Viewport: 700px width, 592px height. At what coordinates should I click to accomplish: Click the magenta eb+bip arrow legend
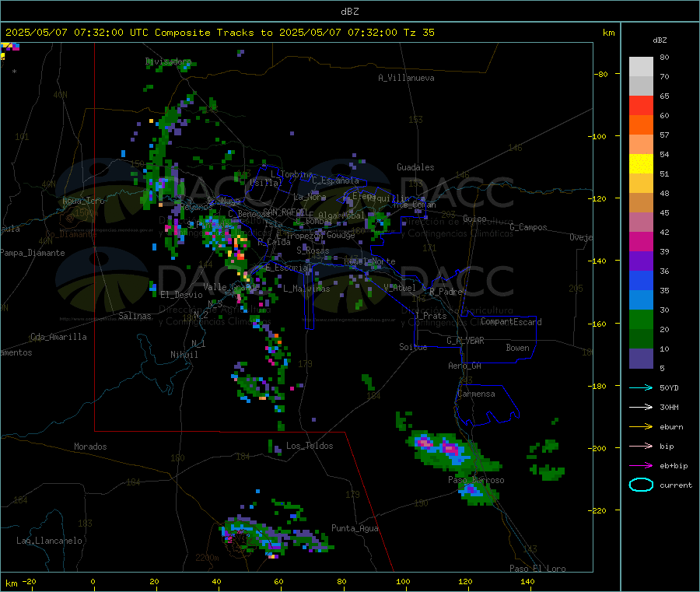(641, 466)
